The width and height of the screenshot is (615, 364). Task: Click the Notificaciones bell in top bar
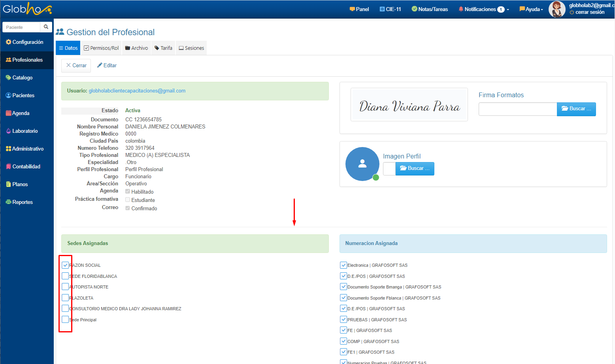[x=461, y=9]
